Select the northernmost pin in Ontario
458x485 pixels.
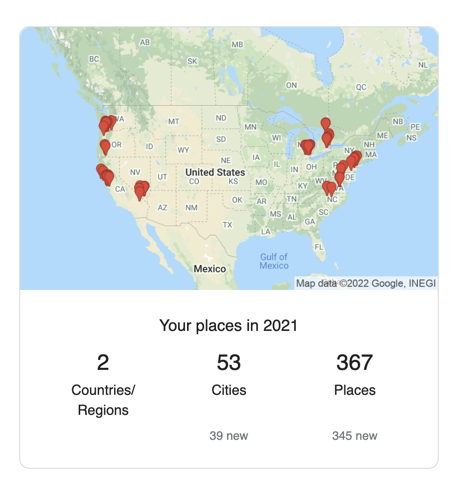326,125
